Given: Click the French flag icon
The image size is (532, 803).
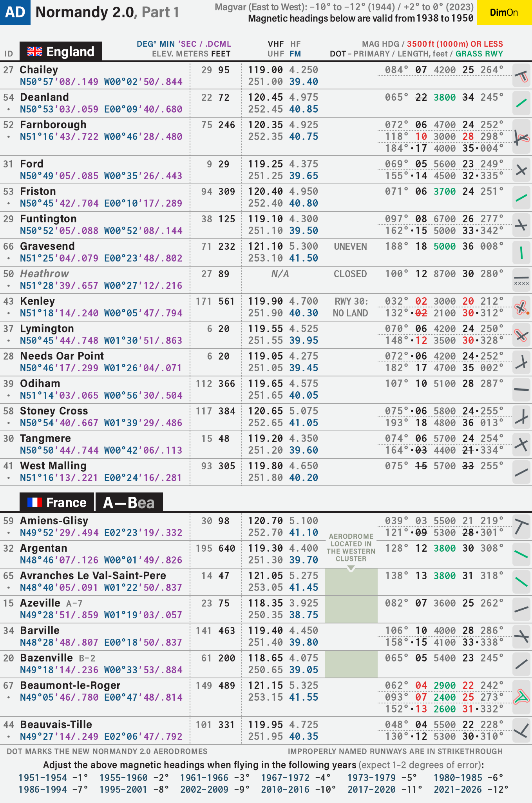Looking at the screenshot, I should pos(34,502).
